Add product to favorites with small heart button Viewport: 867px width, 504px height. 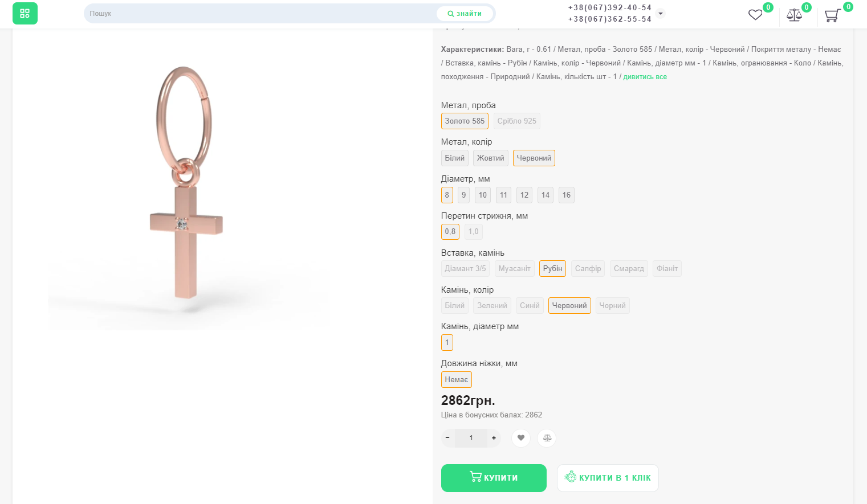(x=521, y=438)
